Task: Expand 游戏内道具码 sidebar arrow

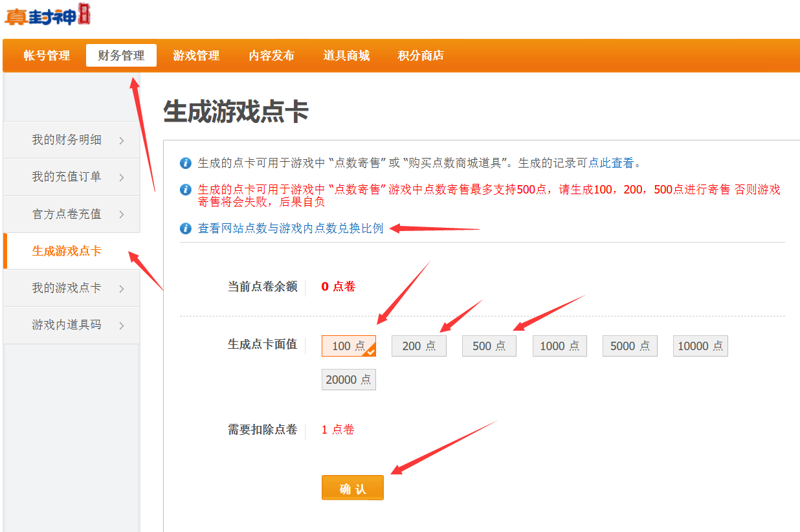Action: pyautogui.click(x=122, y=326)
